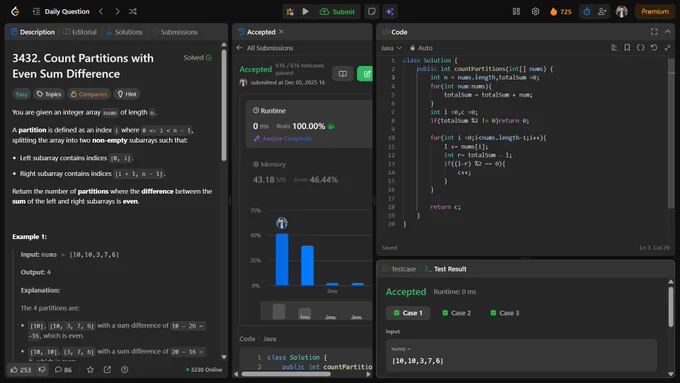Open the editorial book icon button

[x=343, y=74]
